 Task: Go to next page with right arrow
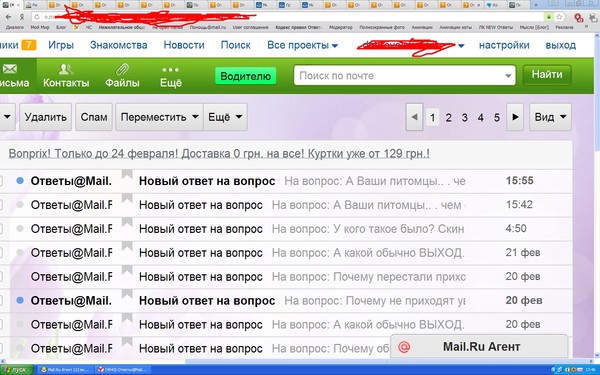pos(515,117)
